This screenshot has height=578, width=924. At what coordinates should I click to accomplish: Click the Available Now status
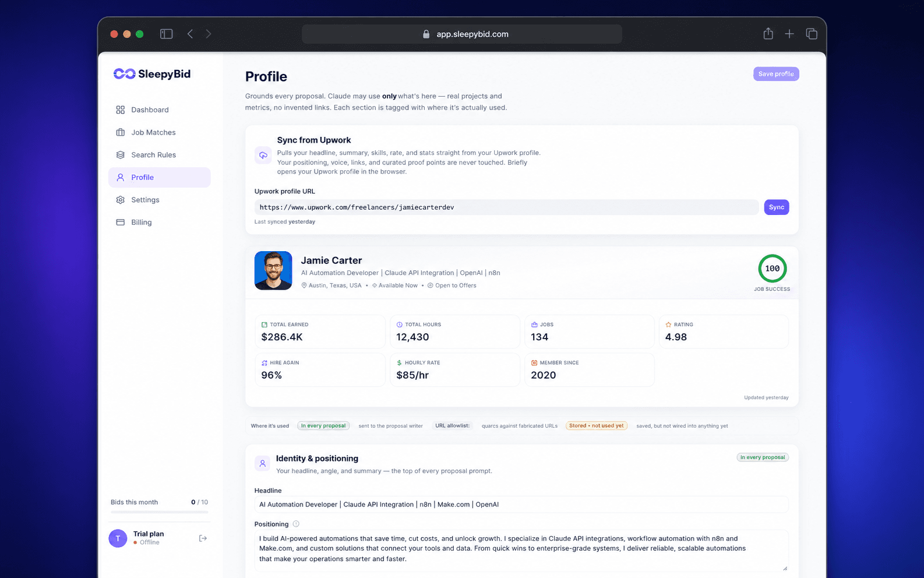(394, 286)
